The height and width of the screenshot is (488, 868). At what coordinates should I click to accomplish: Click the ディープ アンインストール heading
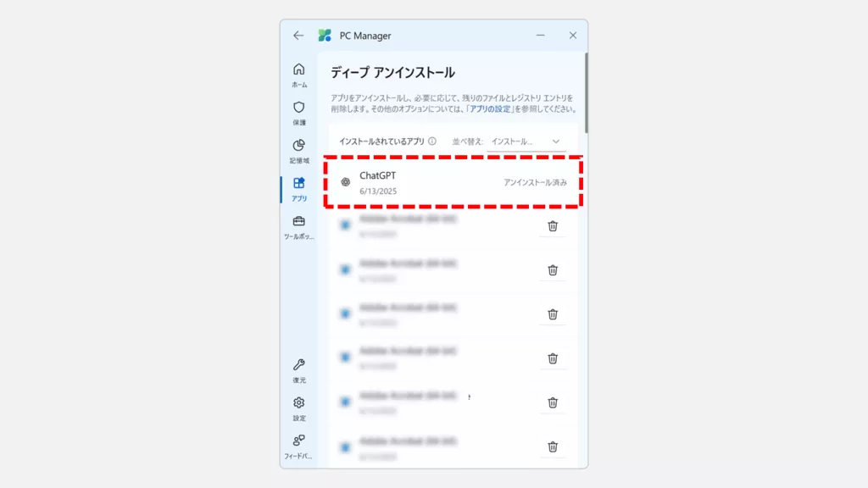[392, 73]
